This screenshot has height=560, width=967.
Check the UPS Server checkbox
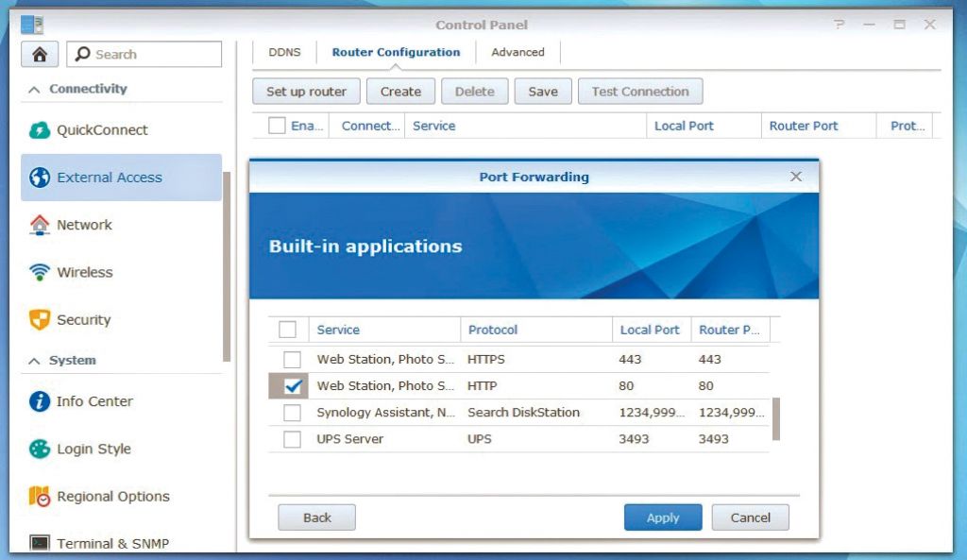293,439
